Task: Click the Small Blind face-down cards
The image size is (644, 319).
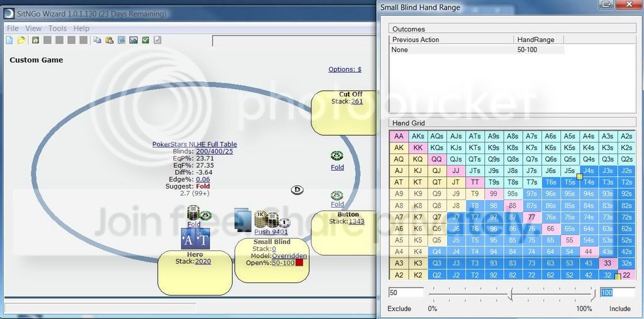Action: click(241, 219)
